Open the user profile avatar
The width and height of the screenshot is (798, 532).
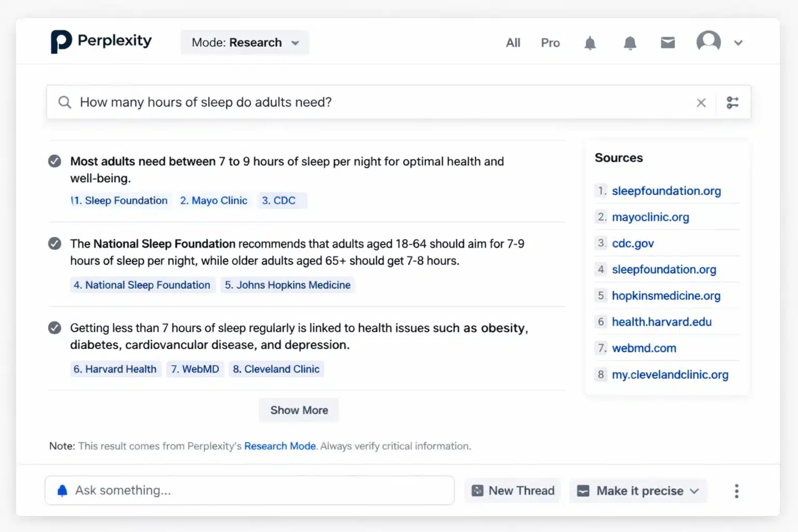[708, 42]
